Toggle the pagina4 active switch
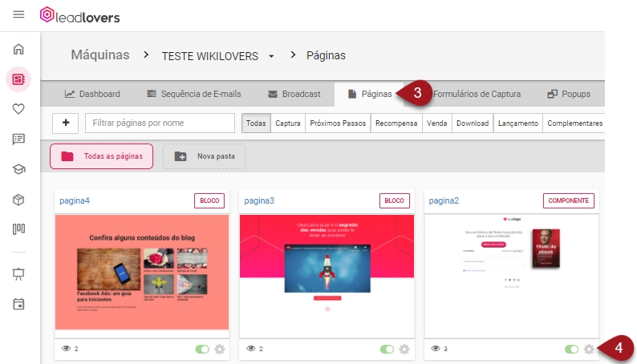This screenshot has width=637, height=364. point(202,350)
